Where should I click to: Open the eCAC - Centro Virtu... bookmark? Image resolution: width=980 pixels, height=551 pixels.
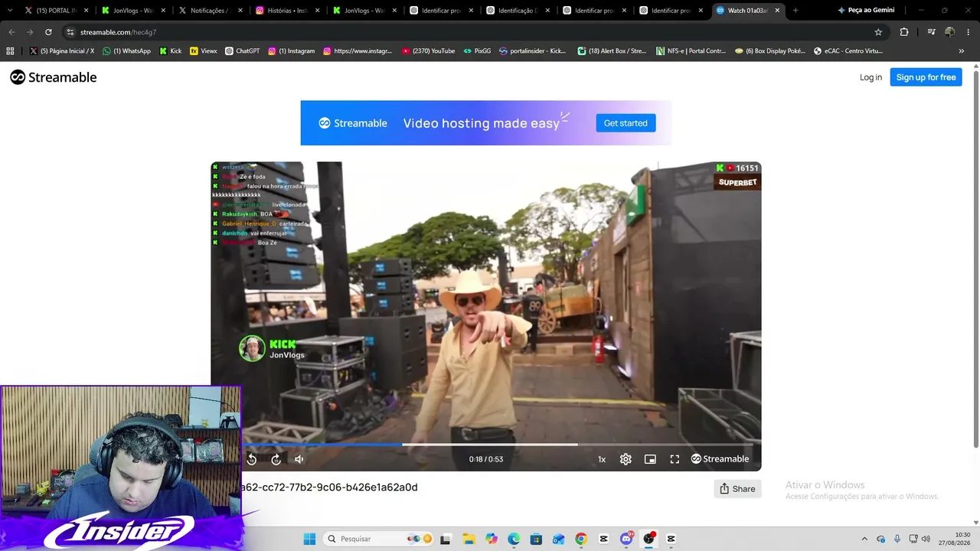point(848,51)
